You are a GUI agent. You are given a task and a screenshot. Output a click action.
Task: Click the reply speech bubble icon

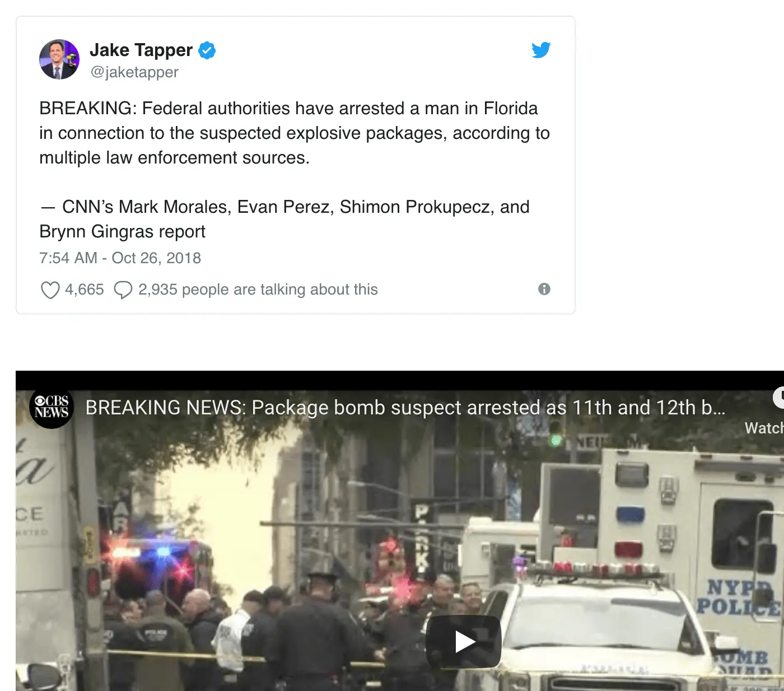coord(123,290)
